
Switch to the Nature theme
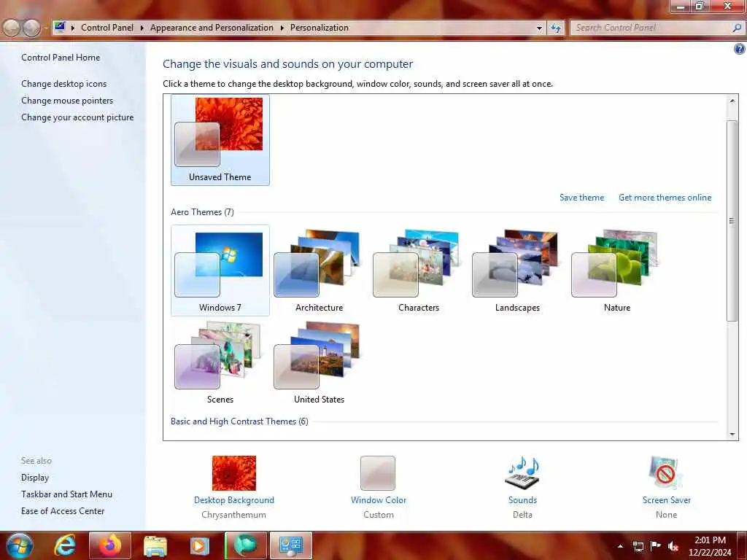click(616, 271)
